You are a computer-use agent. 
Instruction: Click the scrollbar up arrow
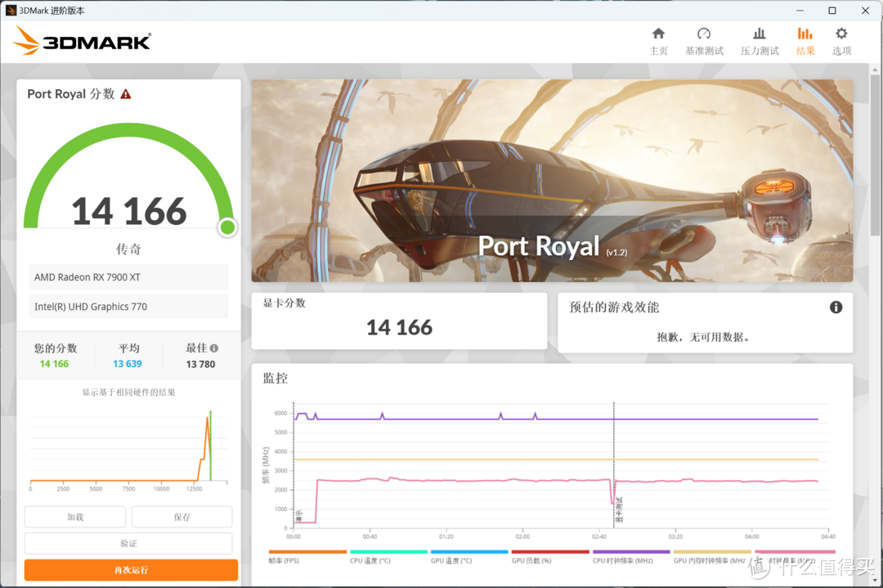coord(875,70)
